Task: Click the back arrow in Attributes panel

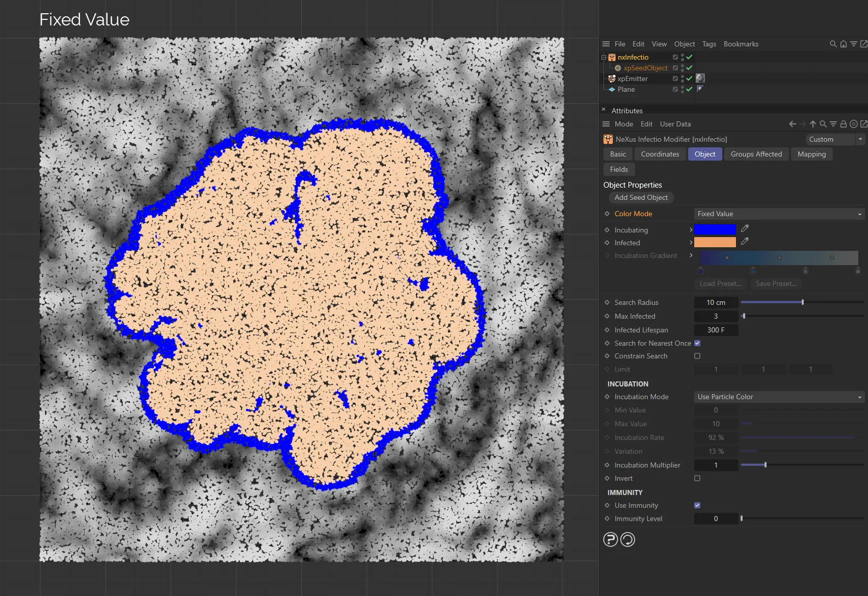Action: point(792,124)
